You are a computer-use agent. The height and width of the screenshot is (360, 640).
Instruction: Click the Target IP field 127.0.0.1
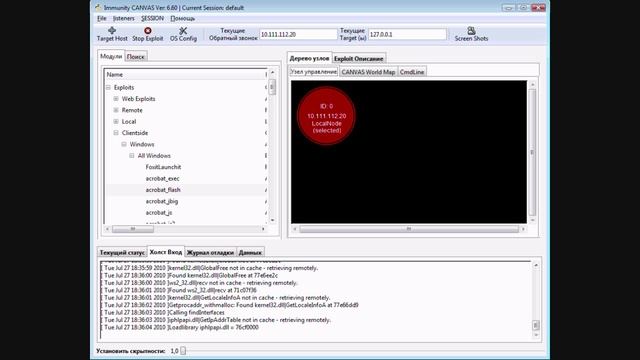407,34
